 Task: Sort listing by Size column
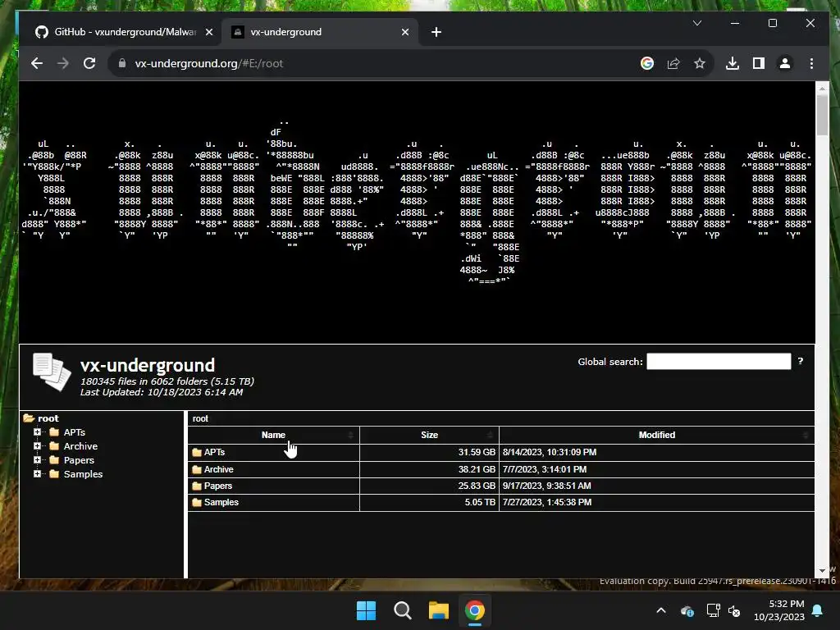[429, 435]
